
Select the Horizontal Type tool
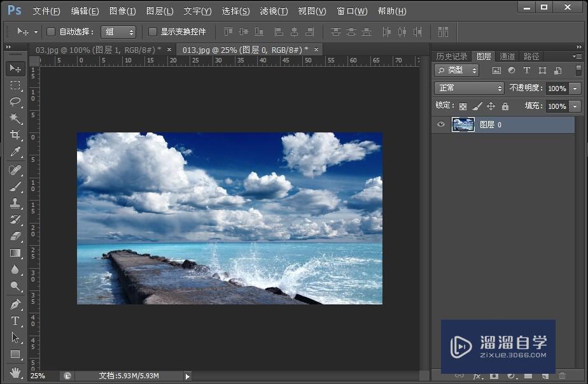coord(15,321)
